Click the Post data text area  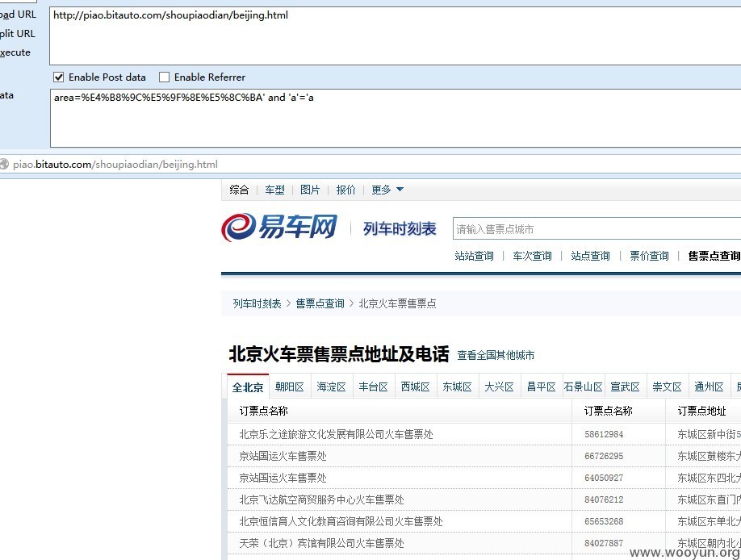[x=395, y=118]
